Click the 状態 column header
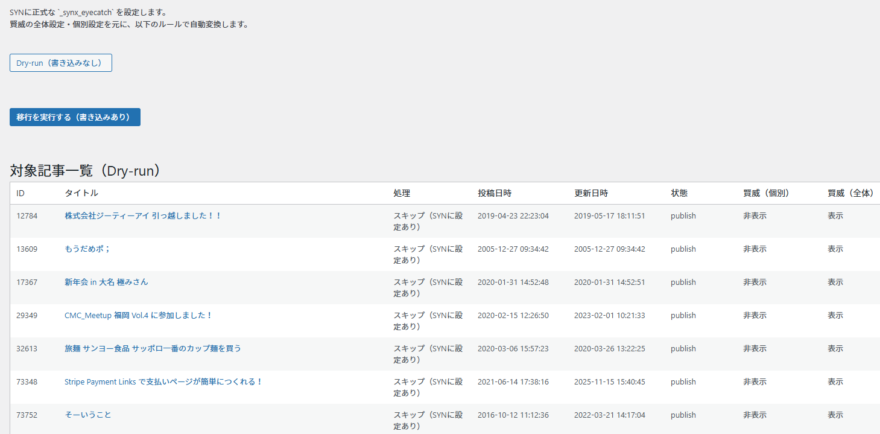 (x=679, y=192)
